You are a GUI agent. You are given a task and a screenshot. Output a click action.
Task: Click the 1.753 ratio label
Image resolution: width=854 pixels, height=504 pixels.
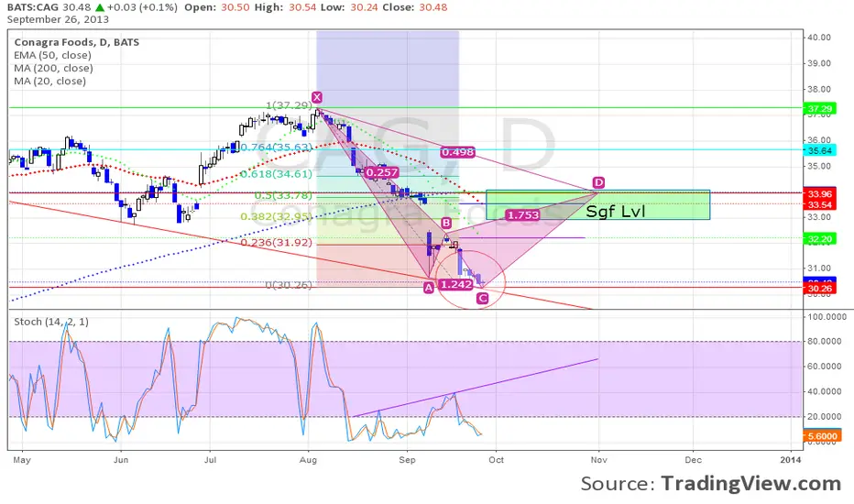[523, 215]
